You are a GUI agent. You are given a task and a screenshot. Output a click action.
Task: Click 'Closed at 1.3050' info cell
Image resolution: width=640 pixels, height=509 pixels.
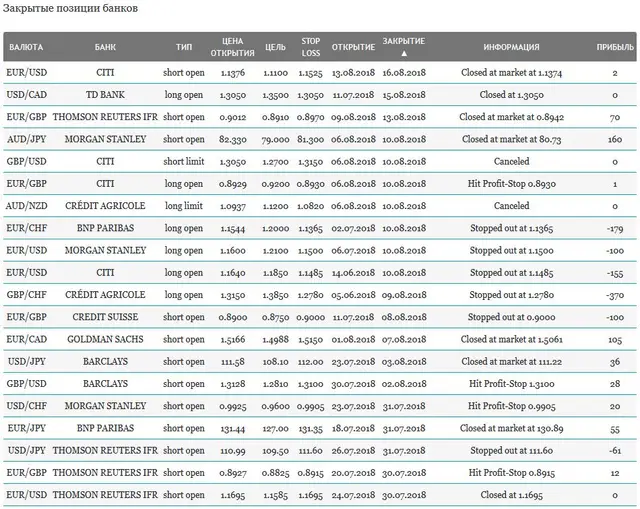[x=511, y=95]
